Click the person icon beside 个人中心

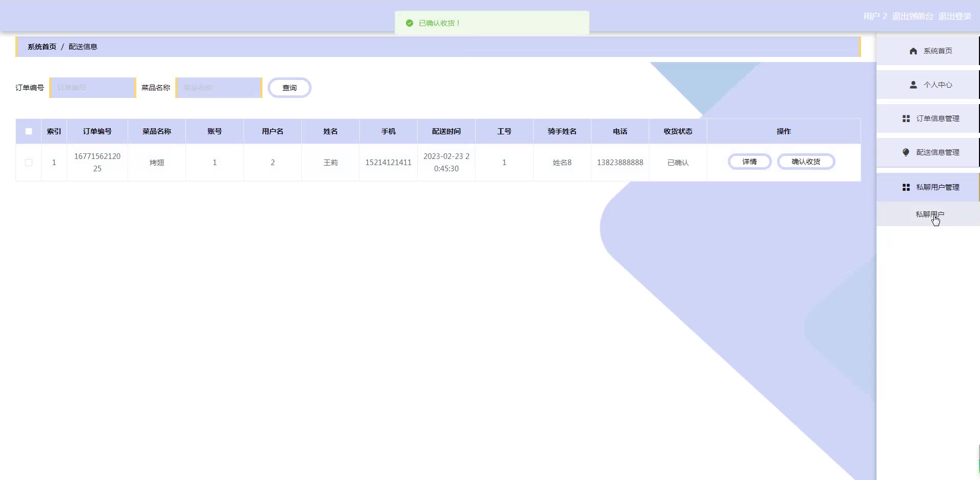913,85
